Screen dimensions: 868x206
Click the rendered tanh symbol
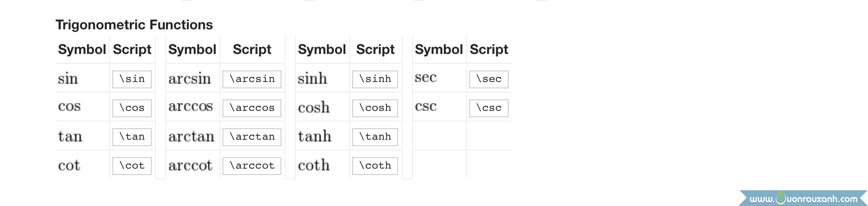click(314, 136)
